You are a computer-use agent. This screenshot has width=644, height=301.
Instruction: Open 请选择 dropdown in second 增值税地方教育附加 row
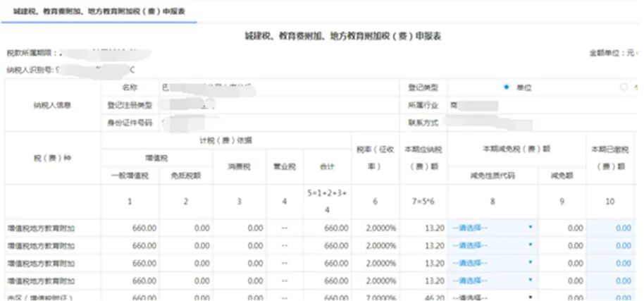coord(493,245)
